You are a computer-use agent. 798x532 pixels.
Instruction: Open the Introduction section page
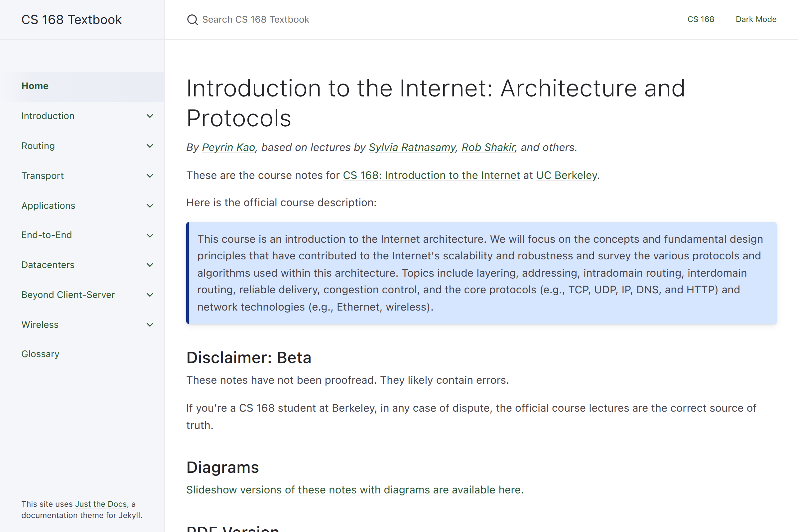pyautogui.click(x=48, y=116)
